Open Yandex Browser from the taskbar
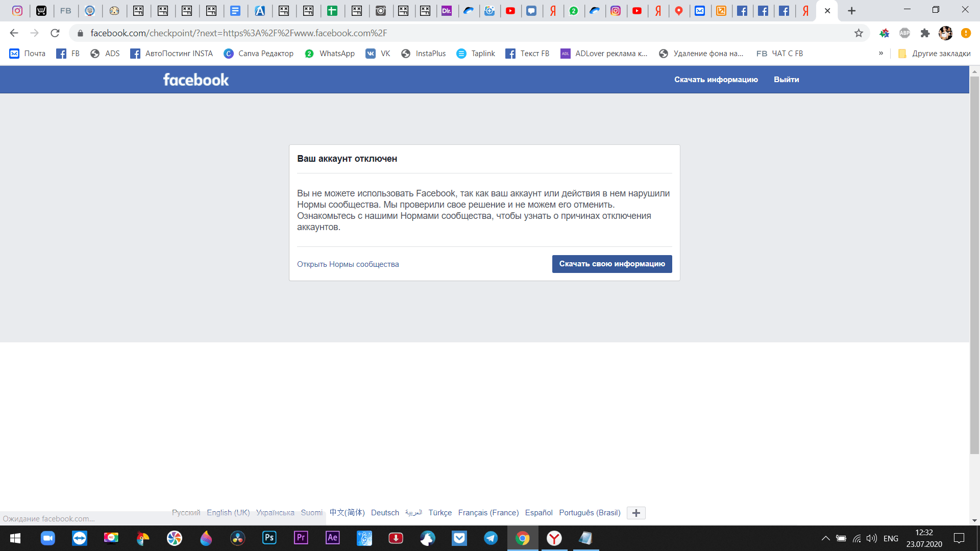This screenshot has width=980, height=551. pyautogui.click(x=554, y=538)
